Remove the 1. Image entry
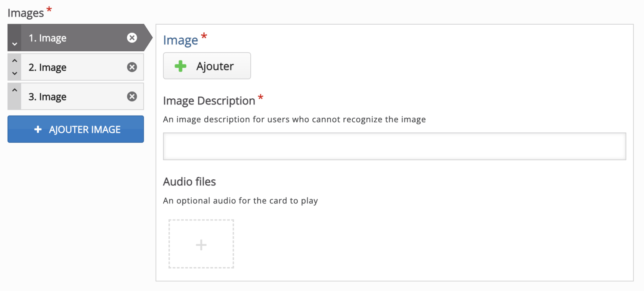The width and height of the screenshot is (644, 291). pos(132,38)
